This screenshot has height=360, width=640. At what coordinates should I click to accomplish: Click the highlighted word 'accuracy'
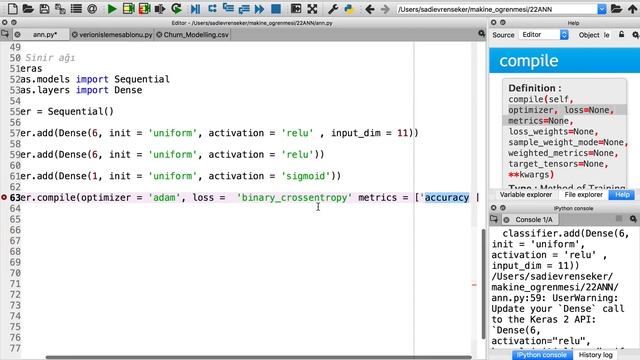pos(447,198)
